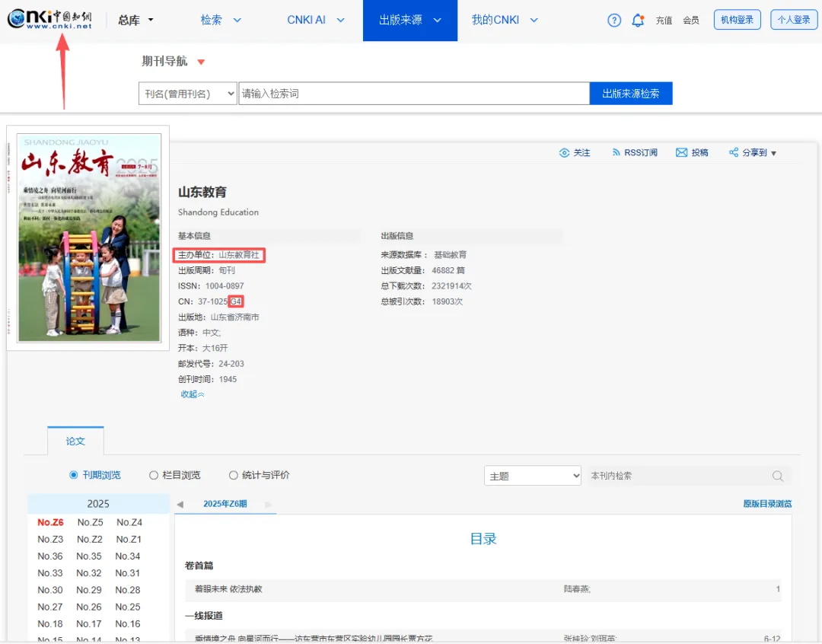
Task: Click the 会员 link
Action: (x=691, y=21)
